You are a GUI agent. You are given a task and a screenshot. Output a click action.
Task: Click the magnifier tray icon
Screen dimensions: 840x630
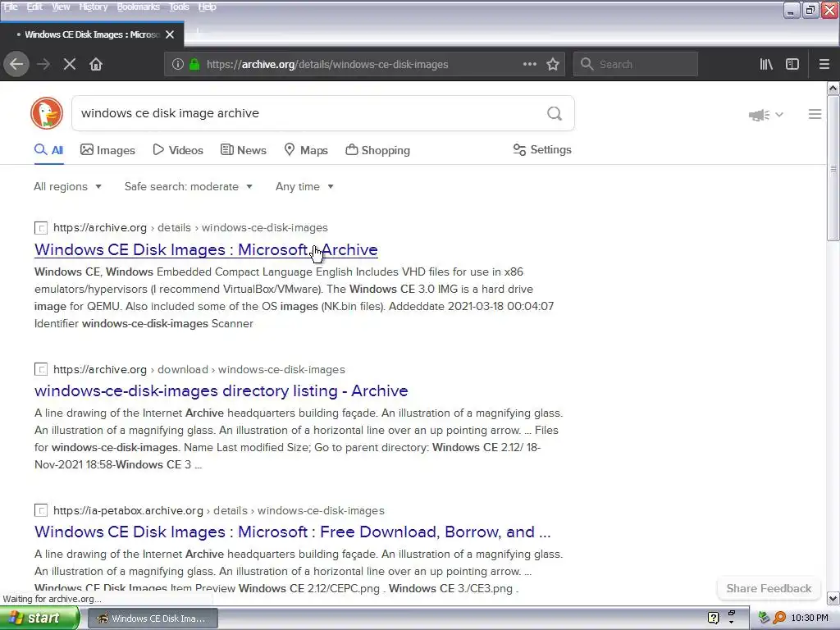(779, 619)
